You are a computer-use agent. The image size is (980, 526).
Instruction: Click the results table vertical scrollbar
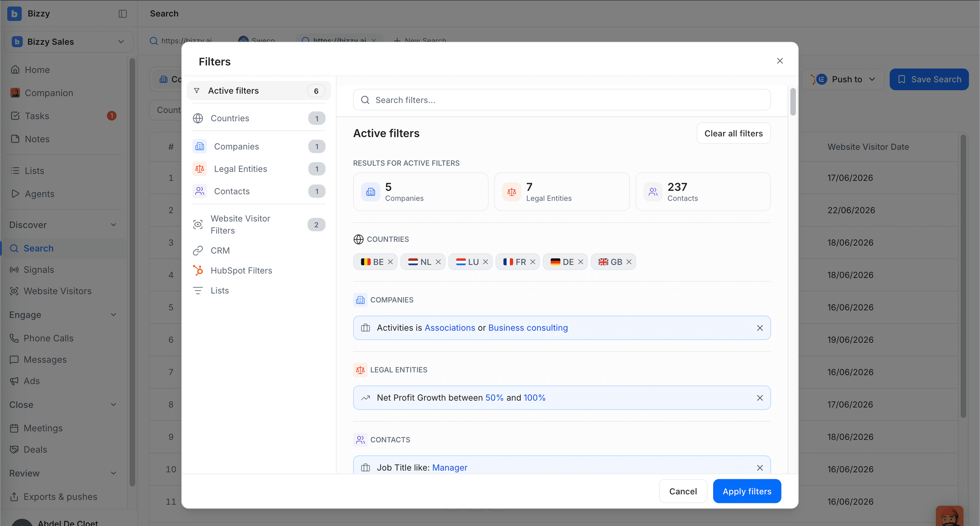(963, 276)
